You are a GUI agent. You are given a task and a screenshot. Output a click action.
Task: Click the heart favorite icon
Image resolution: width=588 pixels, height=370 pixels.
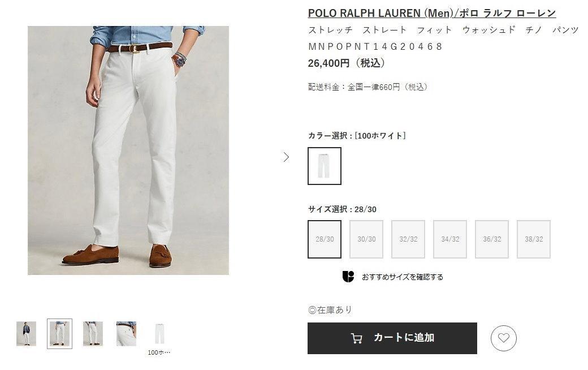(503, 338)
